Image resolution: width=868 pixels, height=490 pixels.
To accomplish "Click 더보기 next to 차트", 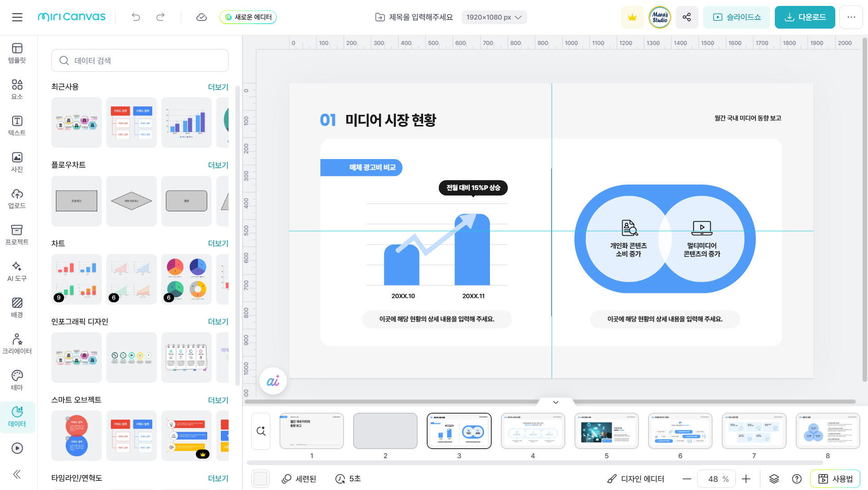I will click(218, 243).
